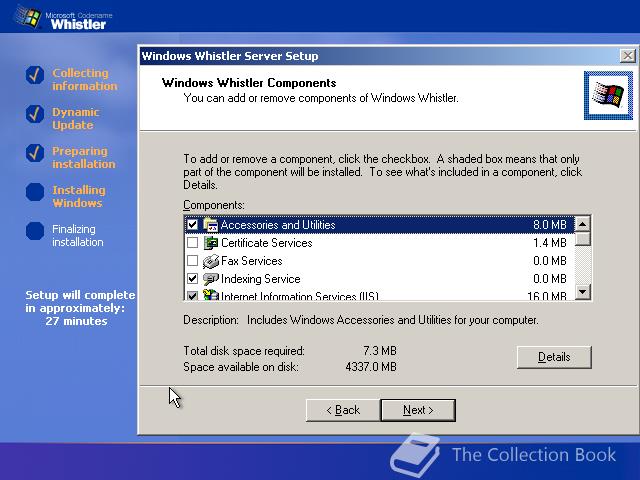The image size is (640, 480).
Task: Click the Collecting information checkmark bullet
Action: (35, 75)
